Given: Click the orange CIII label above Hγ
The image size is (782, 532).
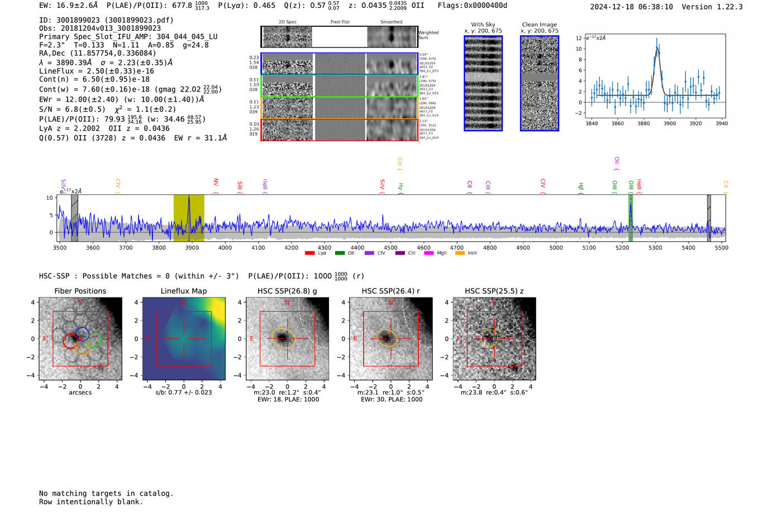Looking at the screenshot, I should pos(400,164).
